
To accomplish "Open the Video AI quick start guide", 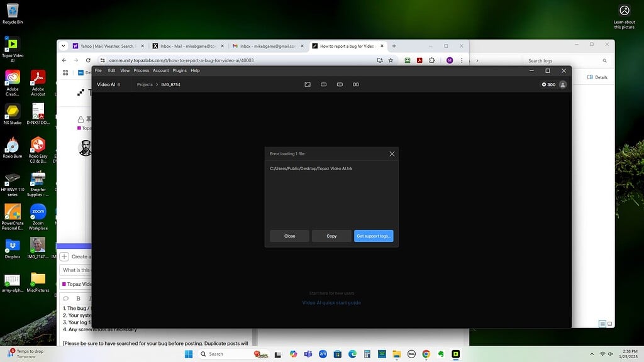I will [331, 302].
